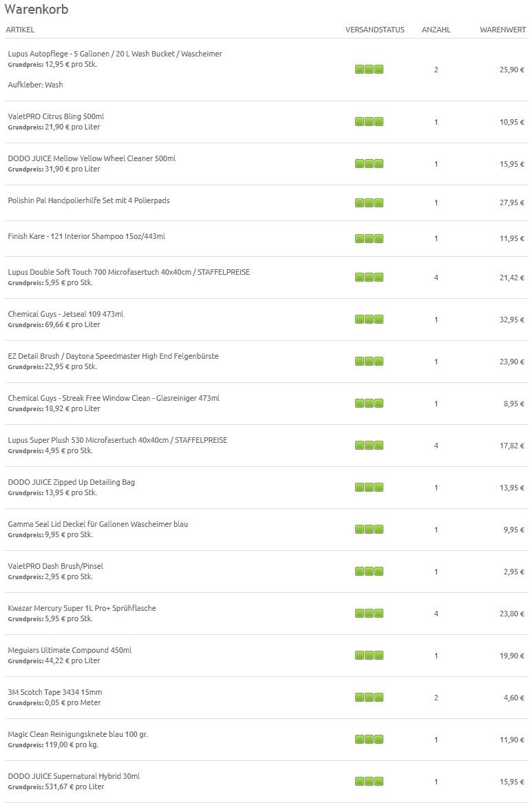
Task: Click shipping status icon for 3M Scotch Tape
Action: click(369, 697)
